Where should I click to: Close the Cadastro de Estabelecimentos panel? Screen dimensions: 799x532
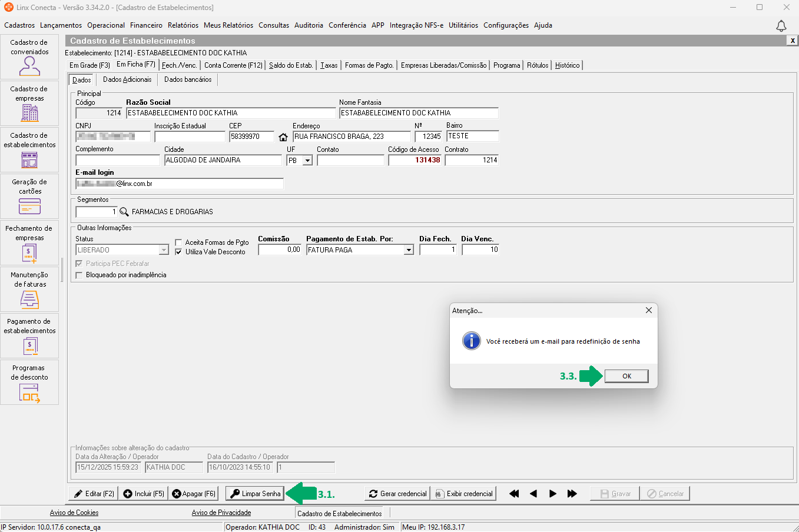[793, 41]
